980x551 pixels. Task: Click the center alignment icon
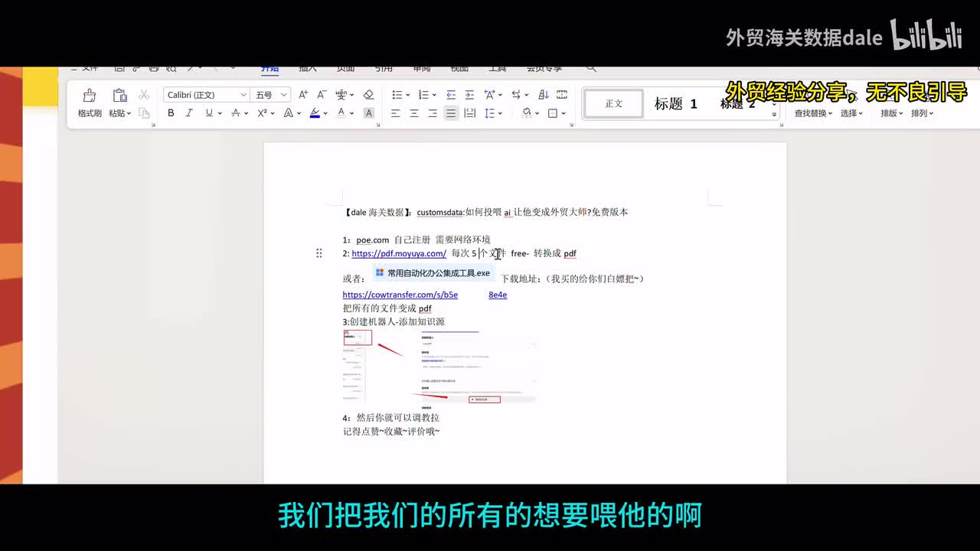coord(414,113)
